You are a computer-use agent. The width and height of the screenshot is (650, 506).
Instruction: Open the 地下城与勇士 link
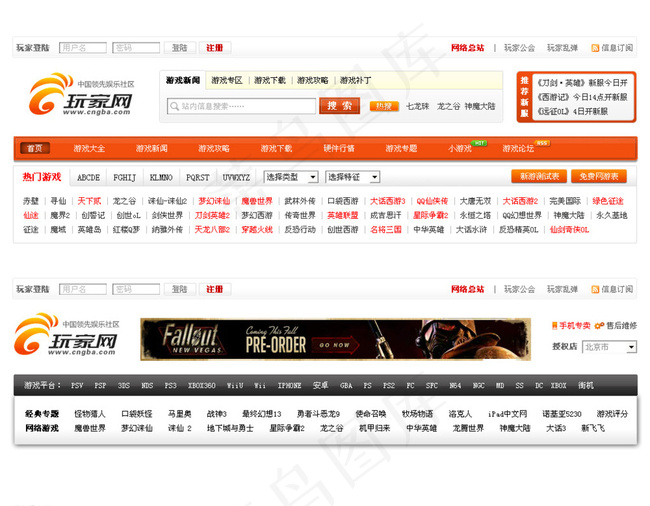point(230,429)
